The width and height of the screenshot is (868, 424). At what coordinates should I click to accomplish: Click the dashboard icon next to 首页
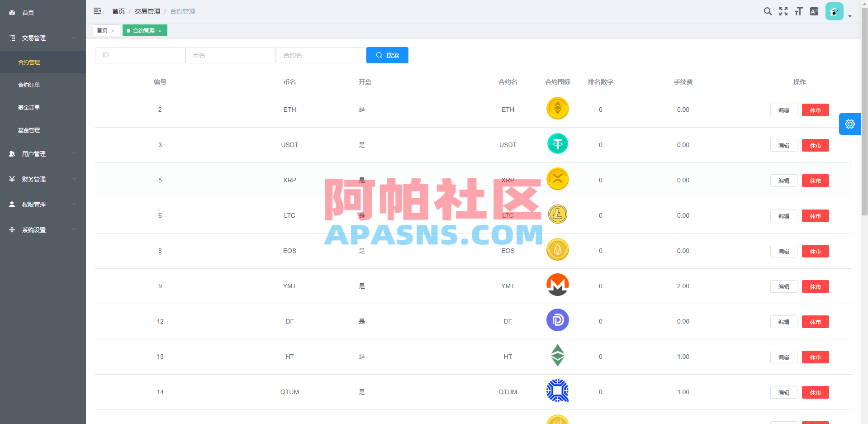click(x=12, y=12)
